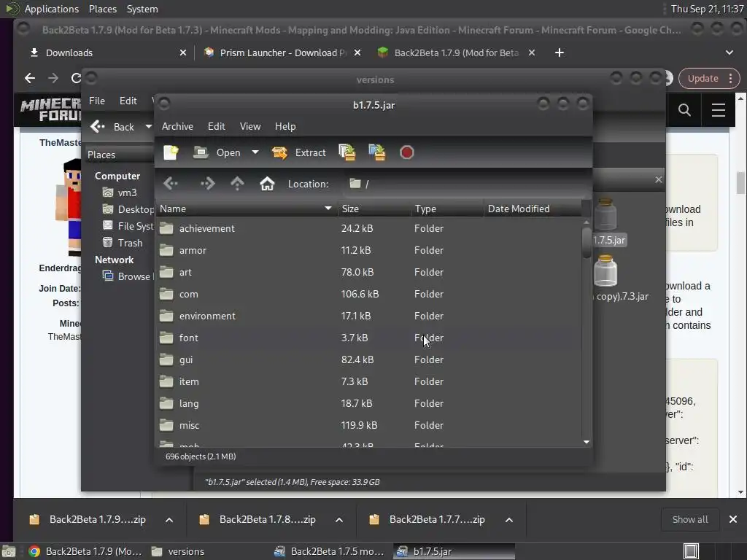The image size is (747, 560).
Task: Click the archive list scroll down arrow
Action: tap(587, 442)
